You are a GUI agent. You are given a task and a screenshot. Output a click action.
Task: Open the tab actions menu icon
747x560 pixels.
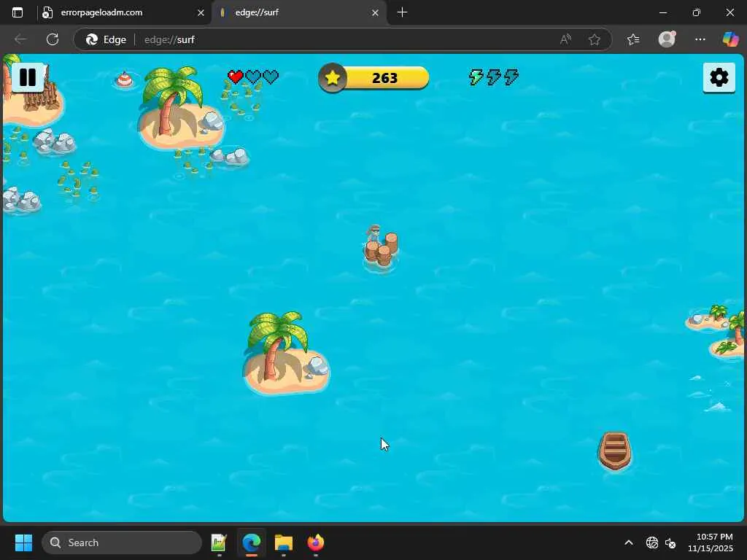coord(18,12)
